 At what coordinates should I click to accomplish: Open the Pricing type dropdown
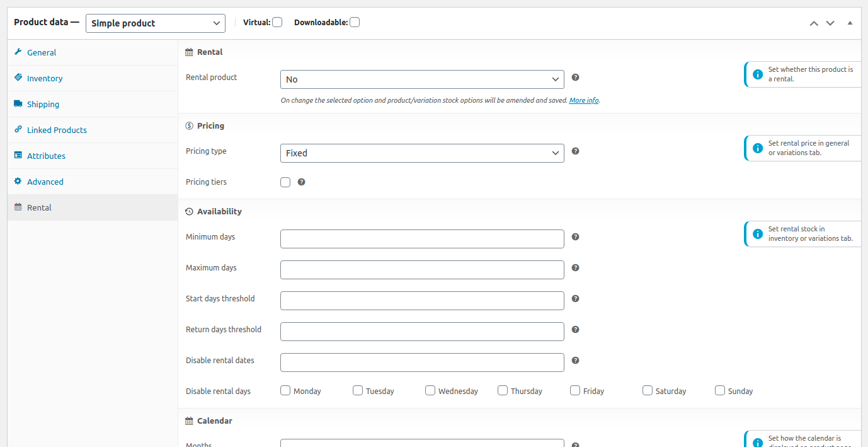pyautogui.click(x=421, y=153)
